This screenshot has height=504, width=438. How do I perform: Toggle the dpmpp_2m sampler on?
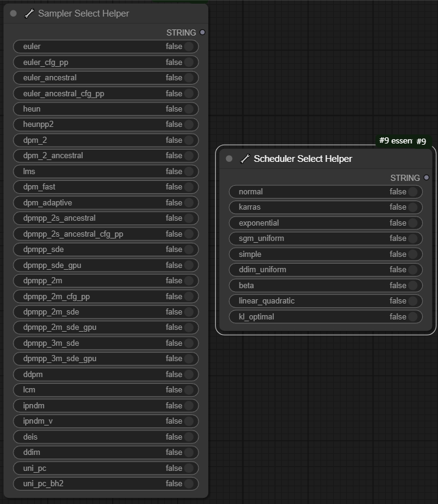[x=189, y=281]
